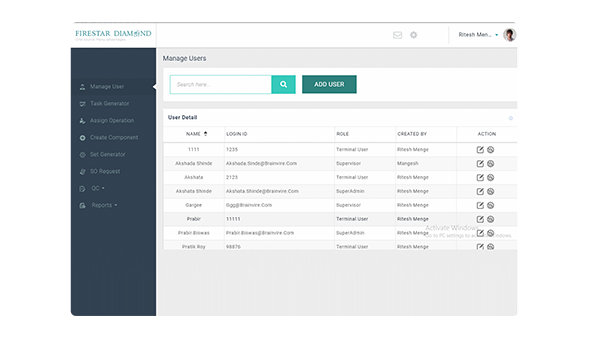Click the Manage User sidebar icon
Screen dimensions: 590x360
pos(82,87)
